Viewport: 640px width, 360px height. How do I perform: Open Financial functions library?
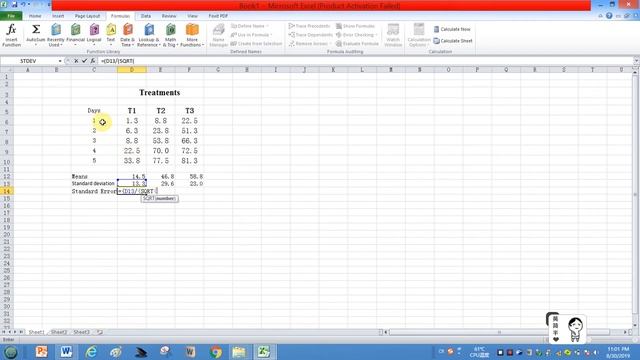(x=76, y=35)
